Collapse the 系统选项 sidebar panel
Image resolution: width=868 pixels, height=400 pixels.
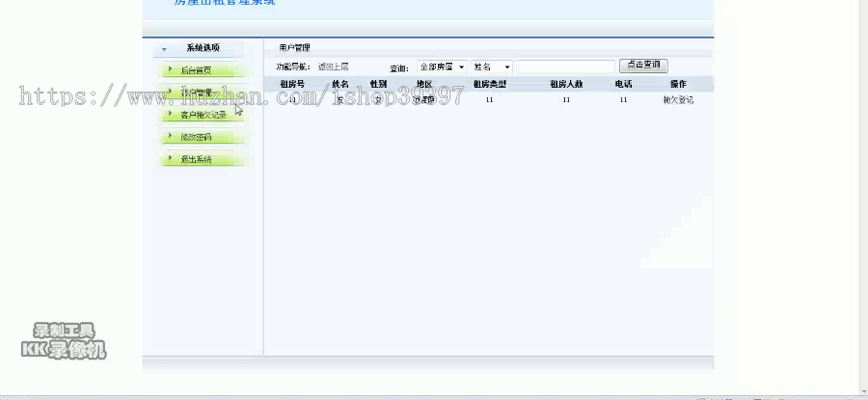tap(164, 49)
